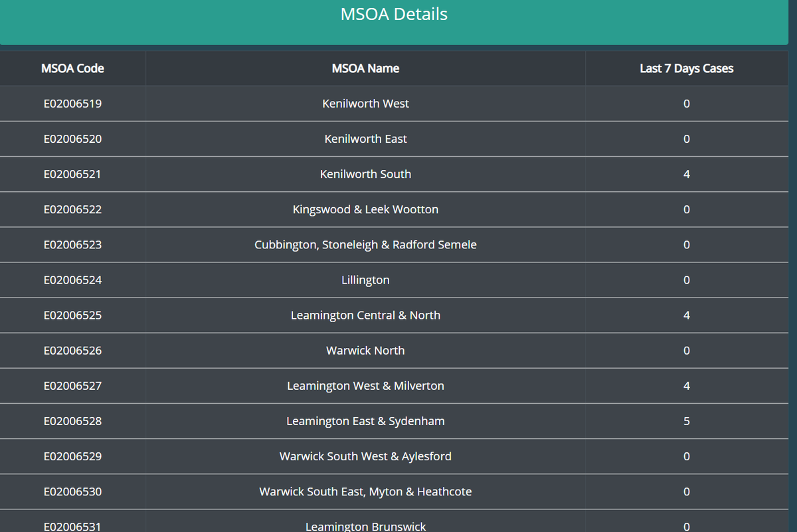
Task: Click the MSOA Details panel title
Action: coord(394,14)
